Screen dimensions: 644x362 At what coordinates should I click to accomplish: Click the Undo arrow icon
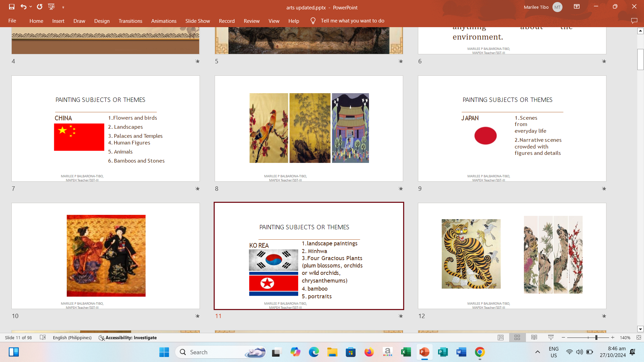click(x=23, y=7)
